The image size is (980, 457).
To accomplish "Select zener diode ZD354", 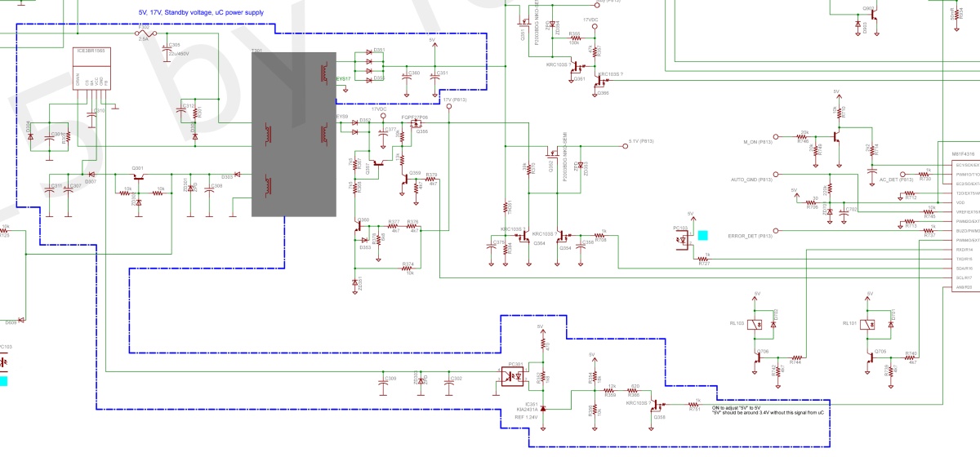I will pyautogui.click(x=555, y=25).
